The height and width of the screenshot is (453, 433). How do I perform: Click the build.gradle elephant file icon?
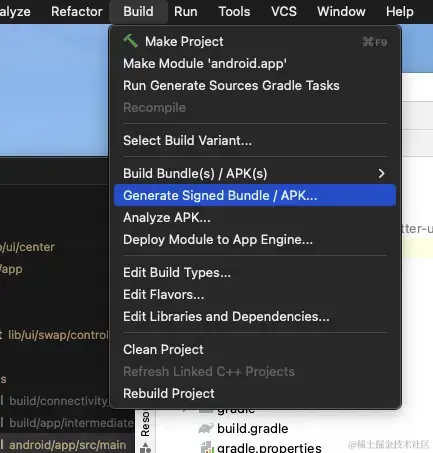coord(206,428)
